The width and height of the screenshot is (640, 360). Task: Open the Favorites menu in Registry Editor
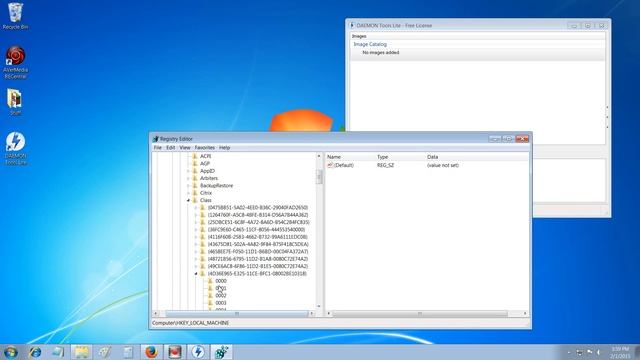(x=204, y=148)
